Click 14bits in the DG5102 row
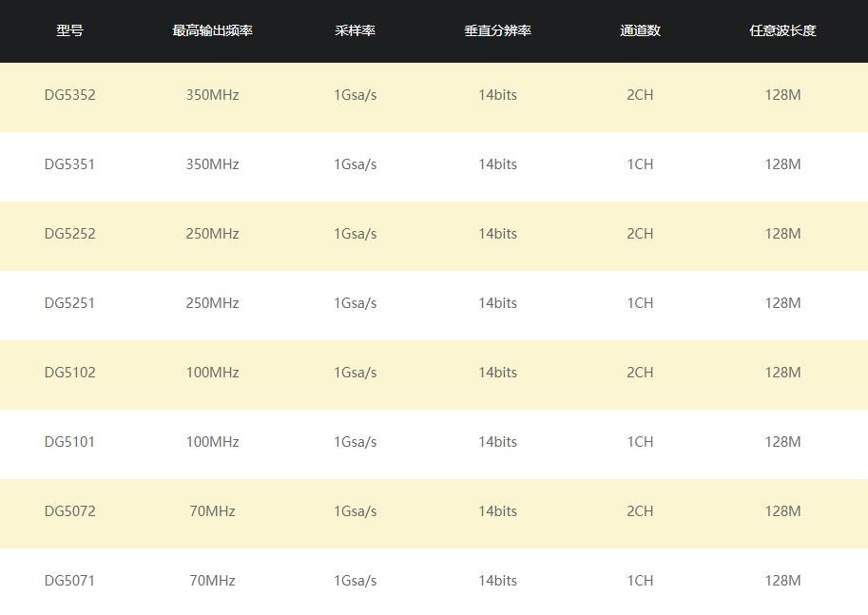 (497, 372)
